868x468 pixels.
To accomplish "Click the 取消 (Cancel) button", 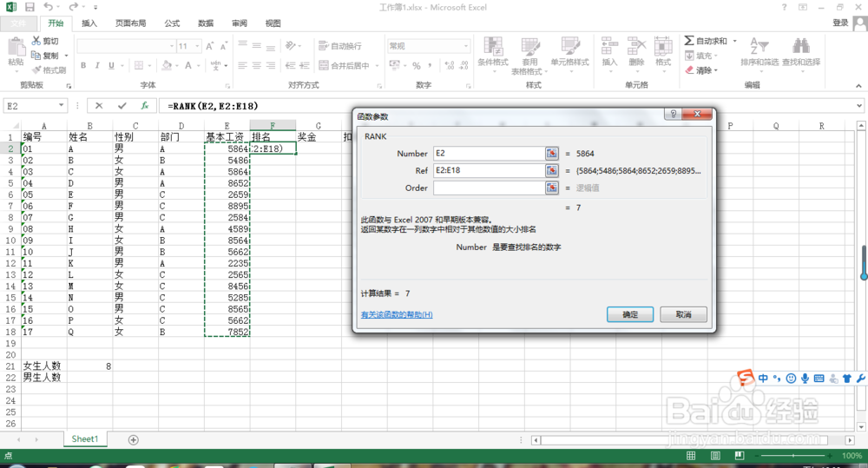I will pos(683,314).
